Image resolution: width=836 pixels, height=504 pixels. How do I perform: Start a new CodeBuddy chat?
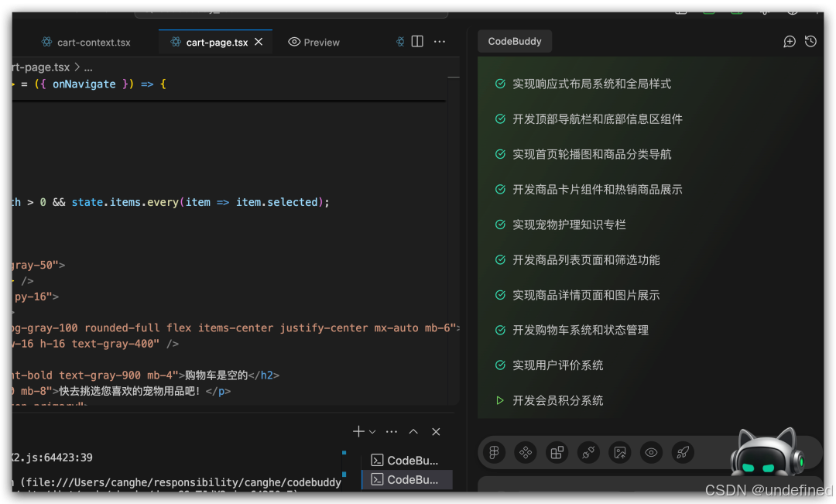(x=790, y=42)
